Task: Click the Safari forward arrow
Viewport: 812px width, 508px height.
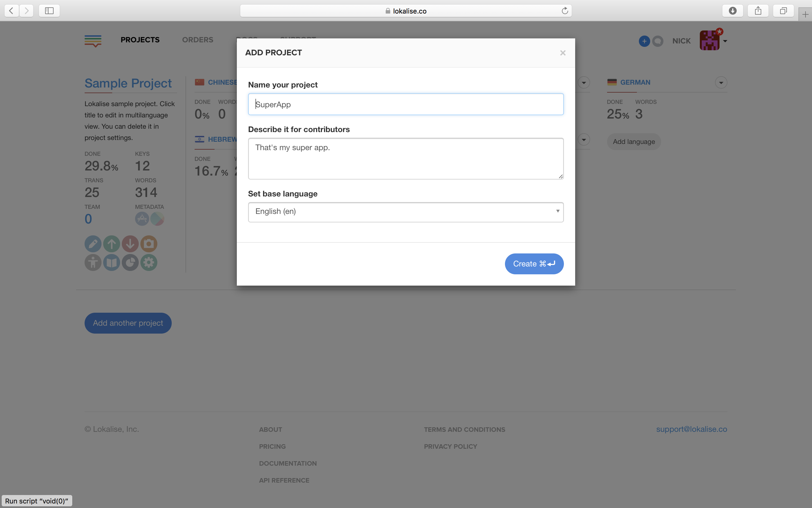Action: click(x=26, y=11)
